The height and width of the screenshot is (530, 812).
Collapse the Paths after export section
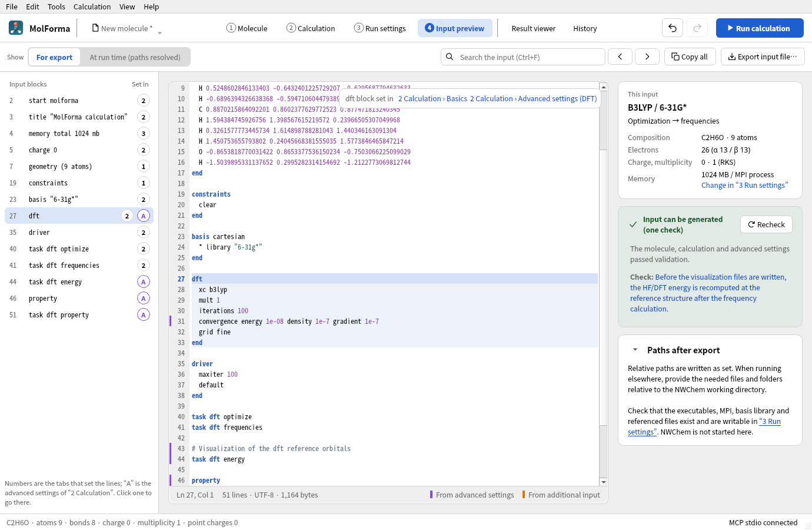pyautogui.click(x=635, y=350)
